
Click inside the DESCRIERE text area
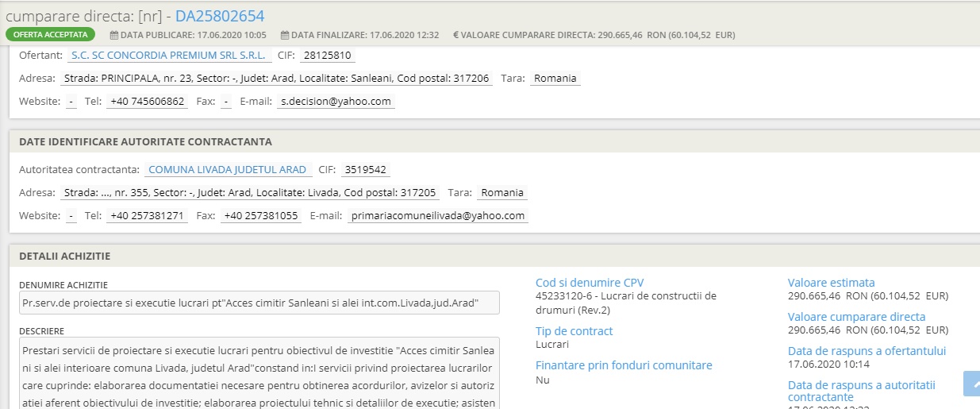259,373
